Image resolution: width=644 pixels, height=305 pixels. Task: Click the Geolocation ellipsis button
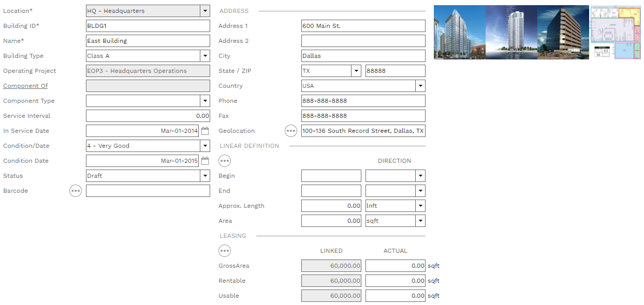click(x=291, y=131)
